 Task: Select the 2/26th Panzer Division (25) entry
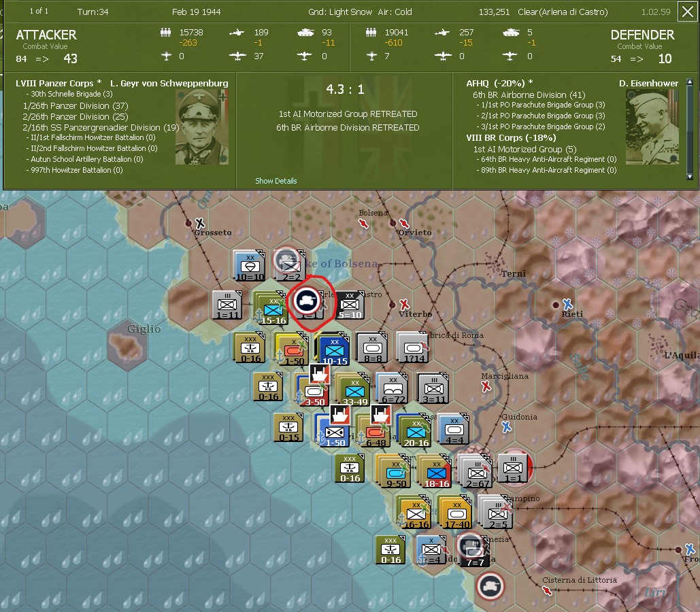click(x=76, y=116)
